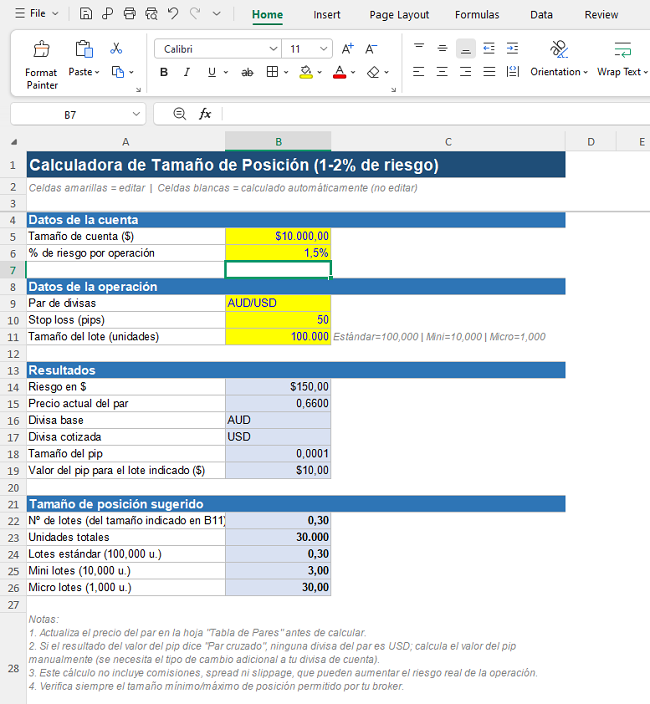Select row 14 header
Image resolution: width=650 pixels, height=704 pixels.
pos(13,387)
